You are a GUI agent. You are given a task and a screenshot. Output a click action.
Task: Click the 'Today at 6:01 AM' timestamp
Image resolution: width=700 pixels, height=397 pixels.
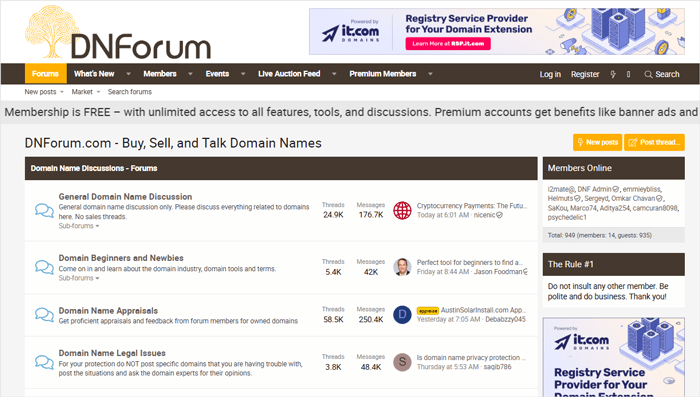(x=443, y=215)
